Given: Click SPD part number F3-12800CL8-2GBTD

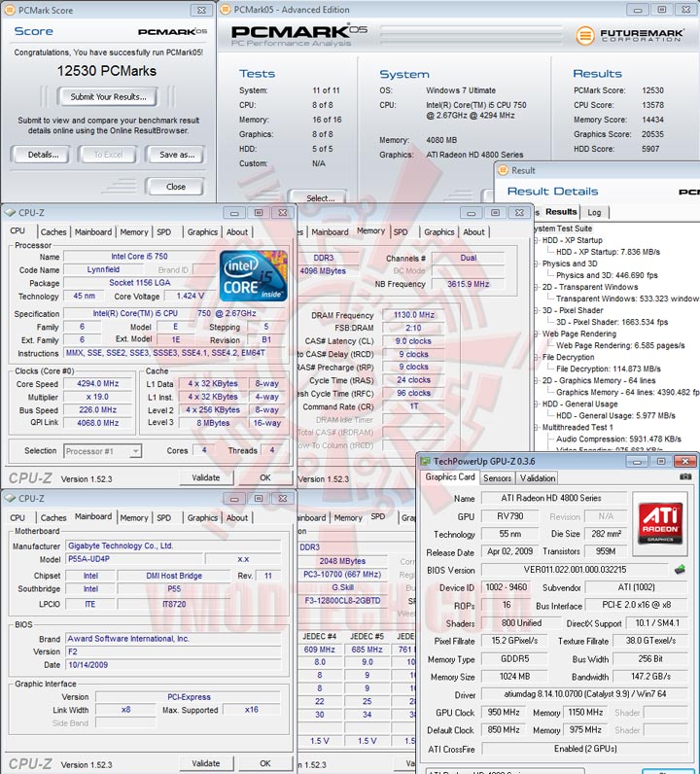Looking at the screenshot, I should tap(342, 600).
